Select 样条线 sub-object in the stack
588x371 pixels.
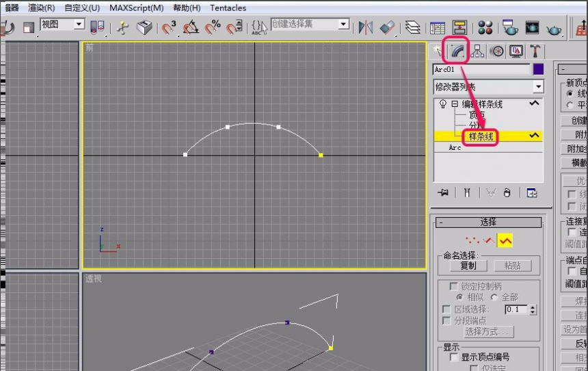click(481, 136)
